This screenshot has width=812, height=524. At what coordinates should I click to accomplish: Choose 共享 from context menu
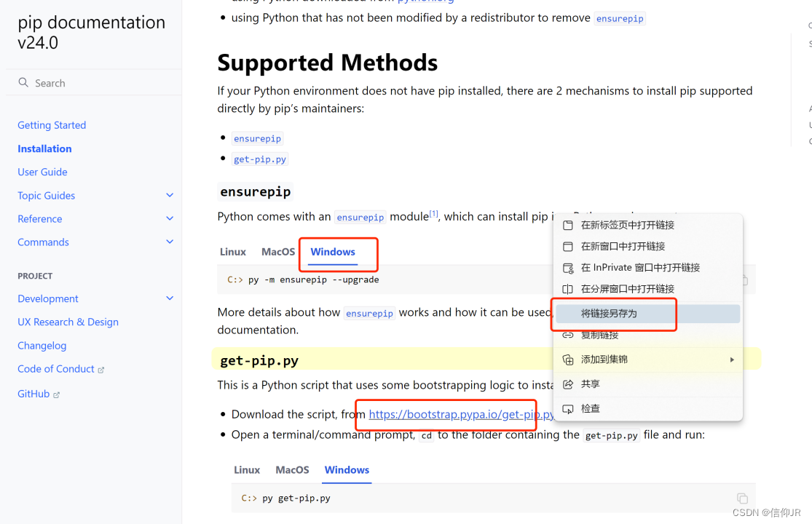[x=648, y=384]
